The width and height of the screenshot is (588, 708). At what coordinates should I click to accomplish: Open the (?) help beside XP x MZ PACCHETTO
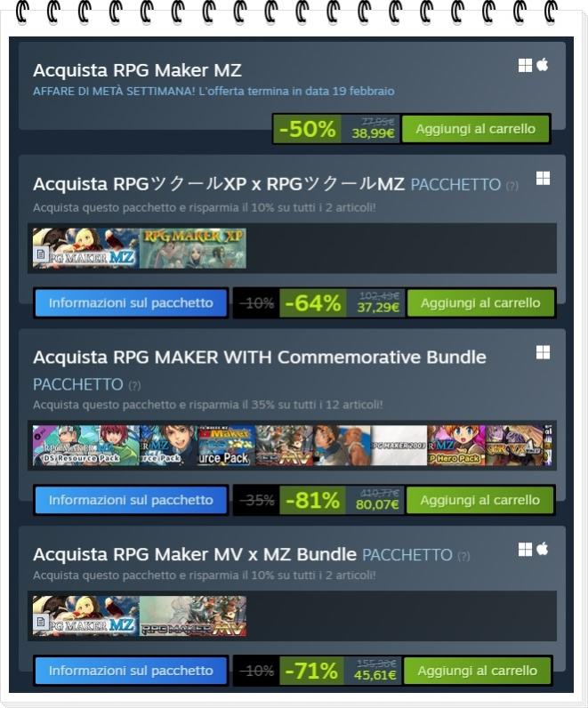point(511,186)
